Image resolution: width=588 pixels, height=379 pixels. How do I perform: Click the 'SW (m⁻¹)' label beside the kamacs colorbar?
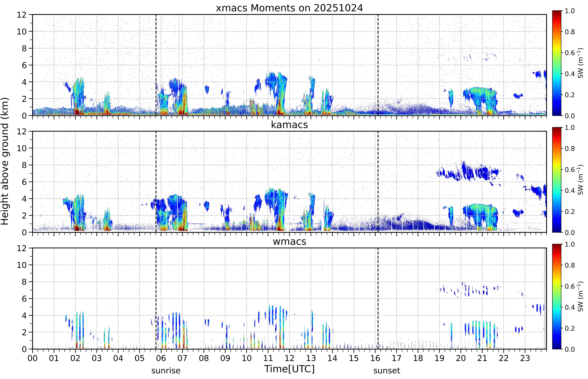click(x=580, y=180)
